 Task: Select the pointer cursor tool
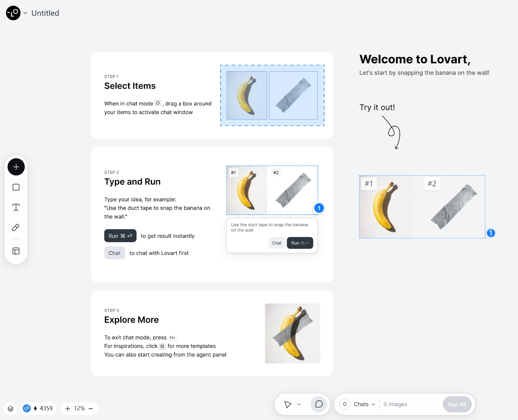tap(288, 404)
